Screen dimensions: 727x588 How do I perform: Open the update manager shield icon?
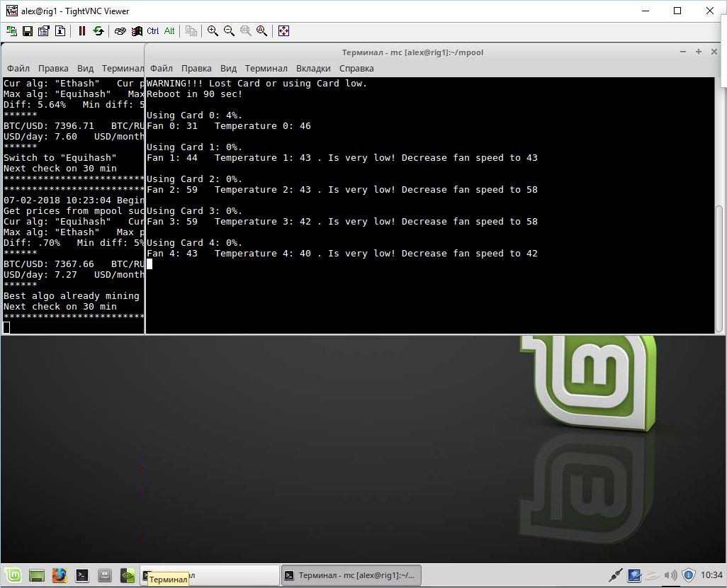coord(689,575)
